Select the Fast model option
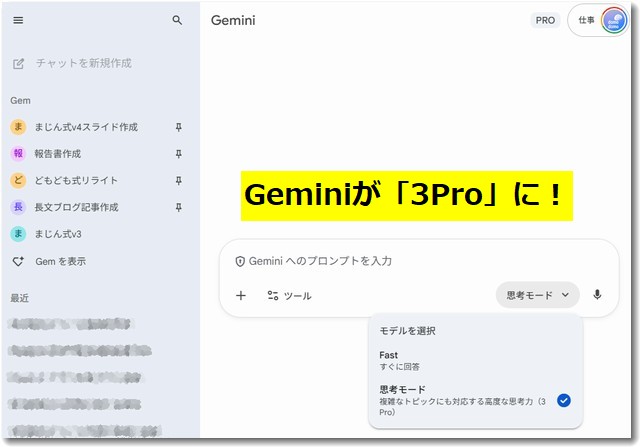 tap(475, 360)
